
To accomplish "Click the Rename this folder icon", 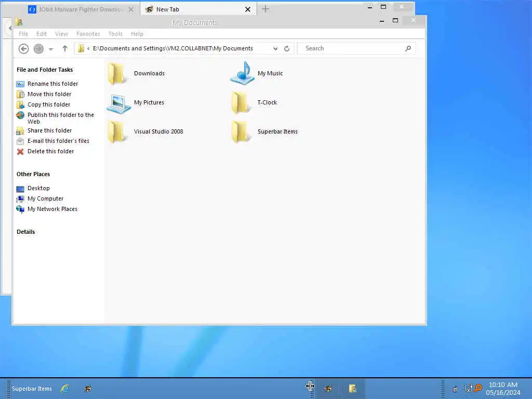I will pyautogui.click(x=20, y=84).
